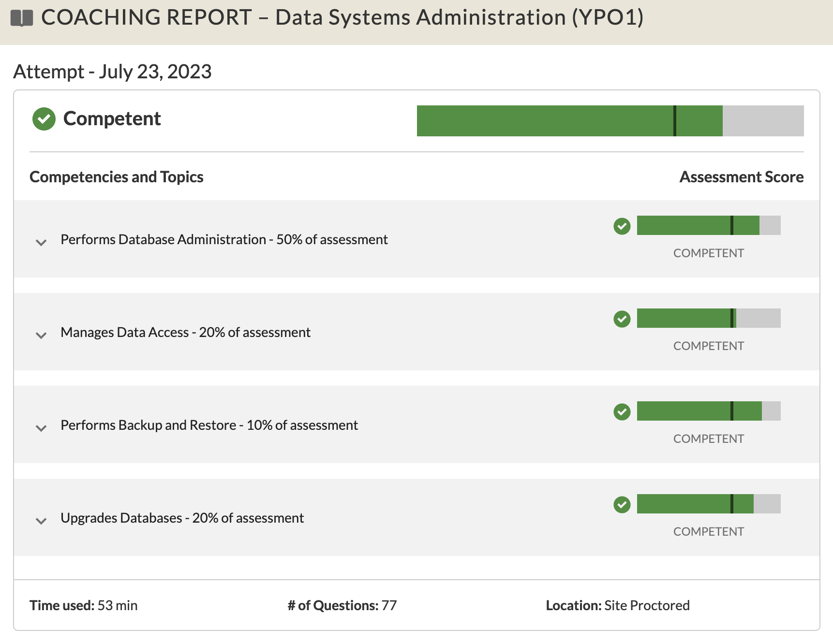Expand the Manages Data Access chevron
Image resolution: width=833 pixels, height=644 pixels.
click(41, 335)
